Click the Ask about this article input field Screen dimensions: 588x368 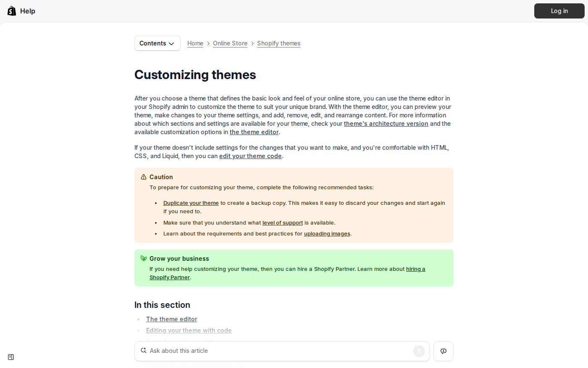tap(252, 350)
